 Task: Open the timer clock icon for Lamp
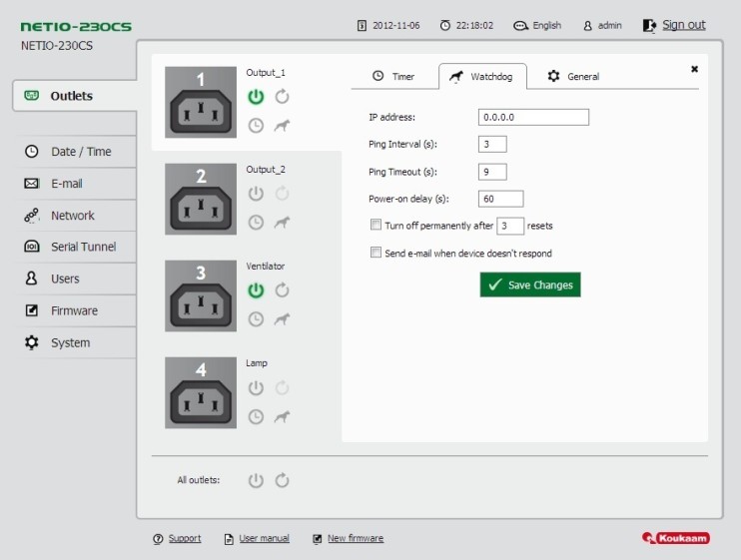pos(256,416)
